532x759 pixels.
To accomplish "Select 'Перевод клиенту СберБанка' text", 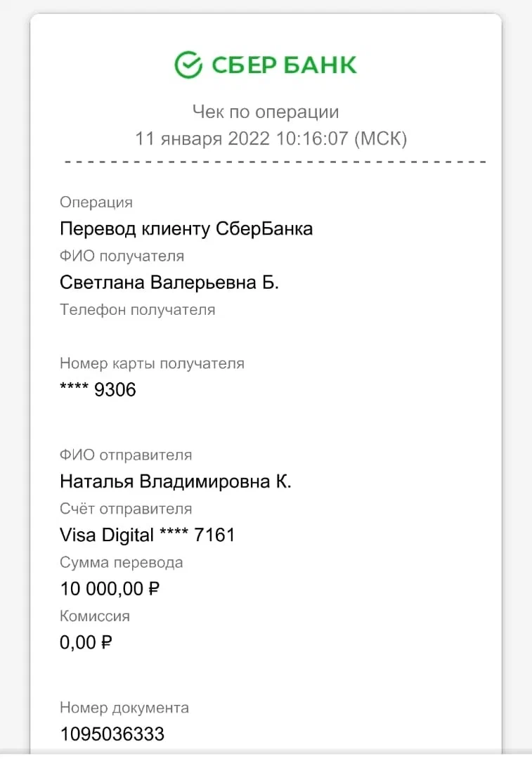I will coord(186,228).
